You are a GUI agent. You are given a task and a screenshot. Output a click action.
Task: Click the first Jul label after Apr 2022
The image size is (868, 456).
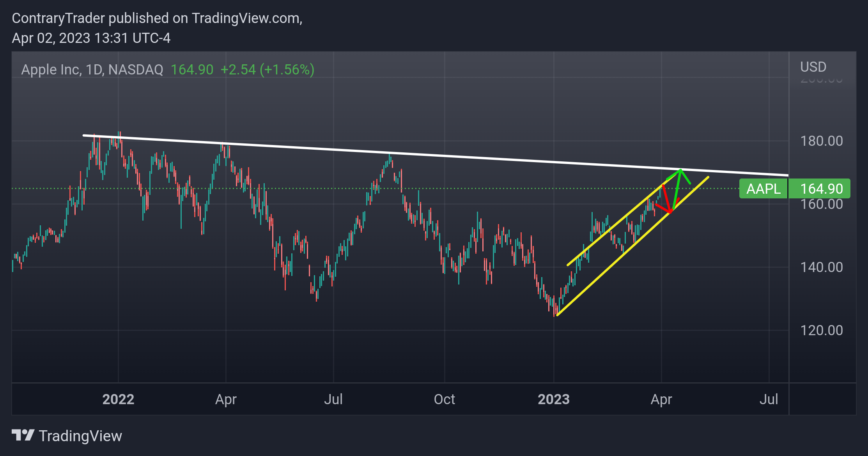click(333, 399)
